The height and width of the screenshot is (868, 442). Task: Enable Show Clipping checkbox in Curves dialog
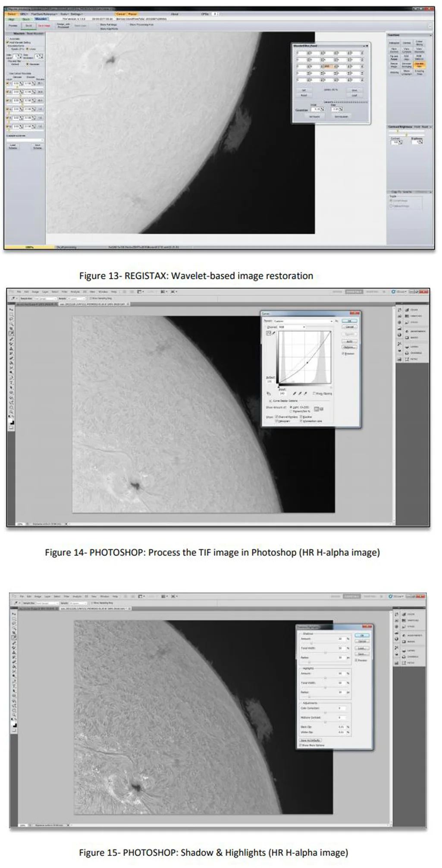click(314, 393)
